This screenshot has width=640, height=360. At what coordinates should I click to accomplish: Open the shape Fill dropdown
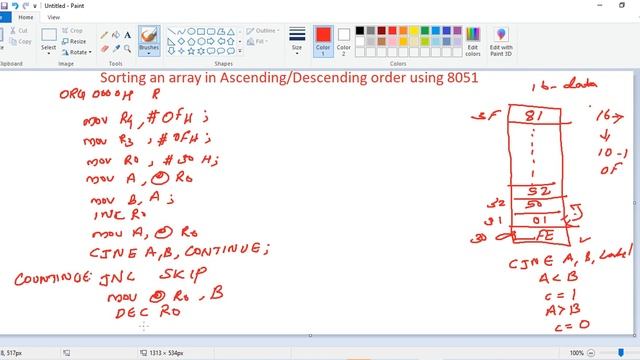[x=258, y=42]
